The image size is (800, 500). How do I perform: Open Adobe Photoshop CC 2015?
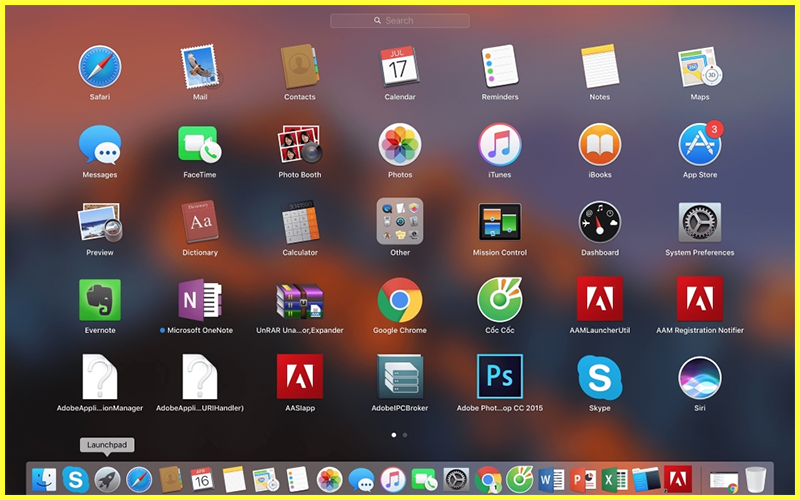pos(500,378)
